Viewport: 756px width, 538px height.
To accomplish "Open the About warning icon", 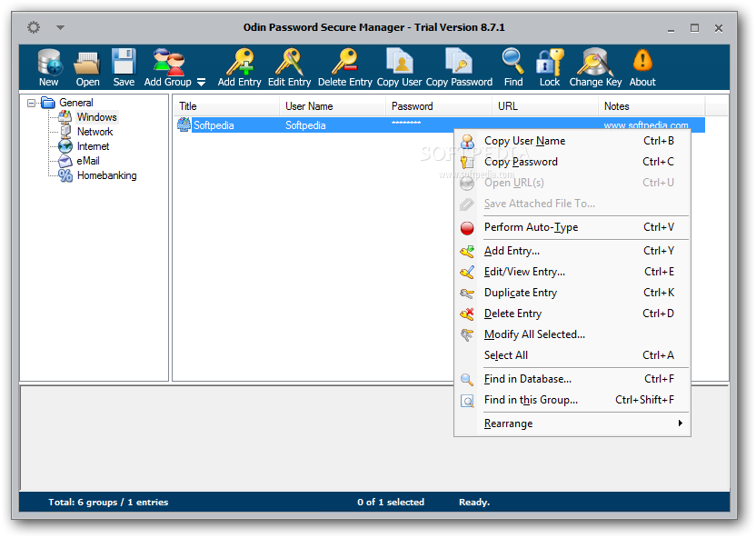I will [x=642, y=67].
